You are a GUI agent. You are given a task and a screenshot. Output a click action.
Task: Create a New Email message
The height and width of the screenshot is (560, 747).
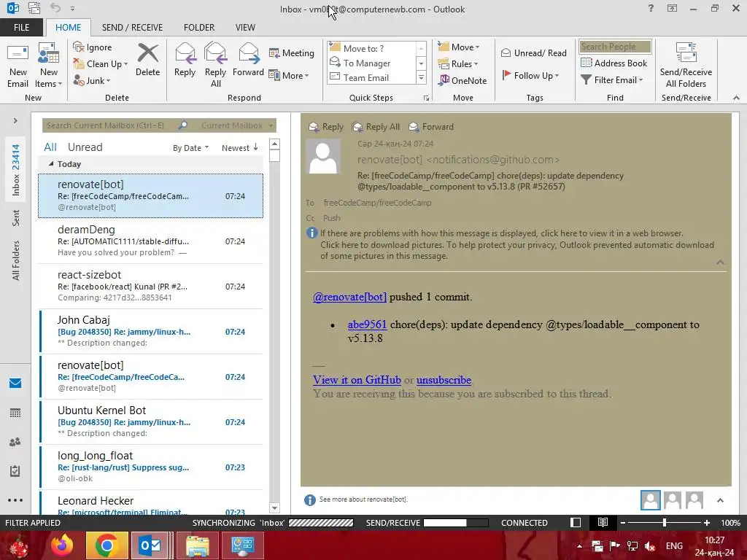(18, 65)
